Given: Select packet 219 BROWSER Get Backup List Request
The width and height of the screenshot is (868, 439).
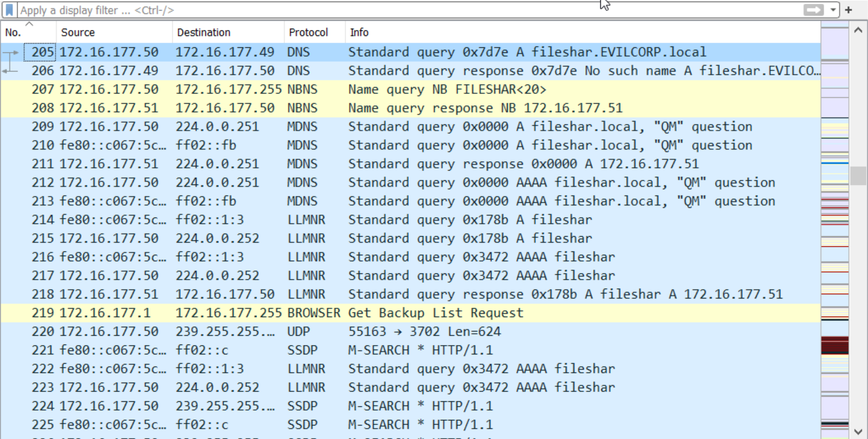Looking at the screenshot, I should (411, 313).
